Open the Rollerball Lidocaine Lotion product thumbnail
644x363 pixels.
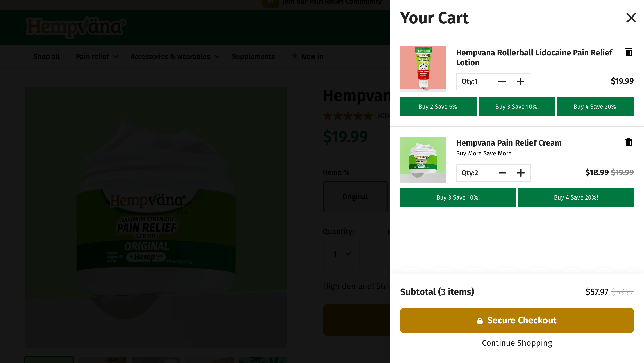[423, 69]
